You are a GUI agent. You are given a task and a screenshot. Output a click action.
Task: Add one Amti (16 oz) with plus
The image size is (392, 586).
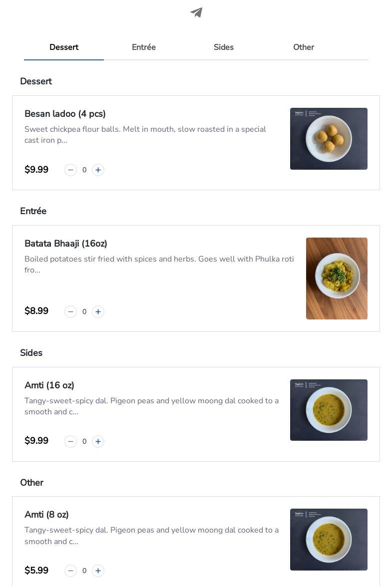(98, 442)
